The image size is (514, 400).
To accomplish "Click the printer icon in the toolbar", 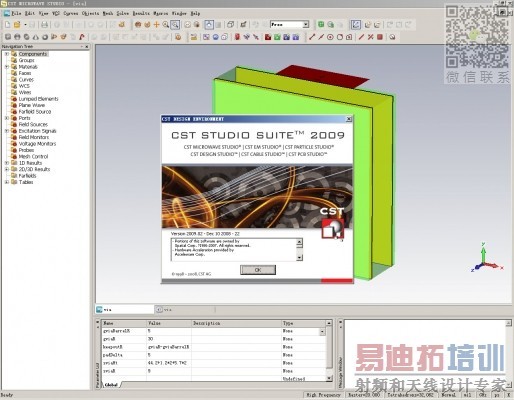I will (44, 25).
